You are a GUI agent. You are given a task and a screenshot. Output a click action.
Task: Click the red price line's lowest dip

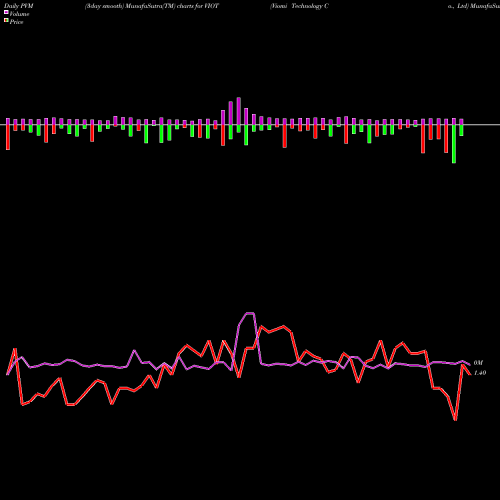point(455,420)
